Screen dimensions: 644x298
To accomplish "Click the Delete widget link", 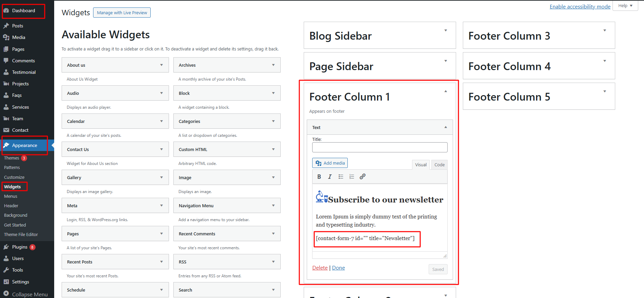I will pos(320,268).
